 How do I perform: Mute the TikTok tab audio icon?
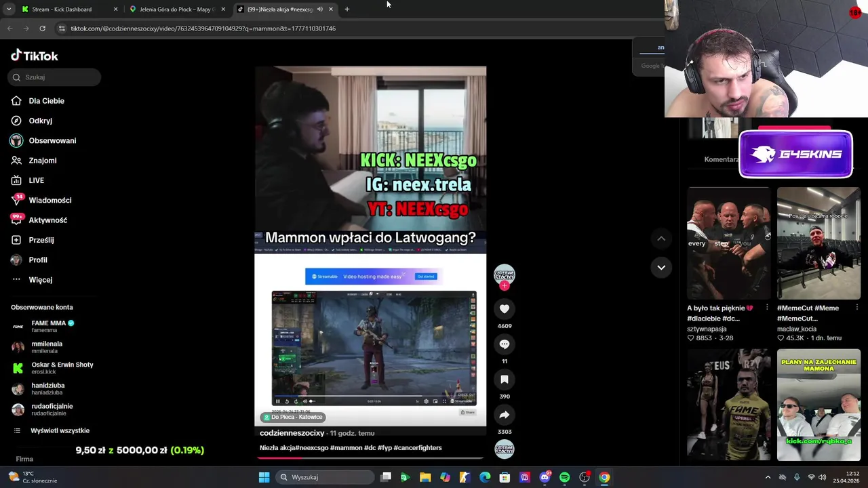[x=319, y=9]
